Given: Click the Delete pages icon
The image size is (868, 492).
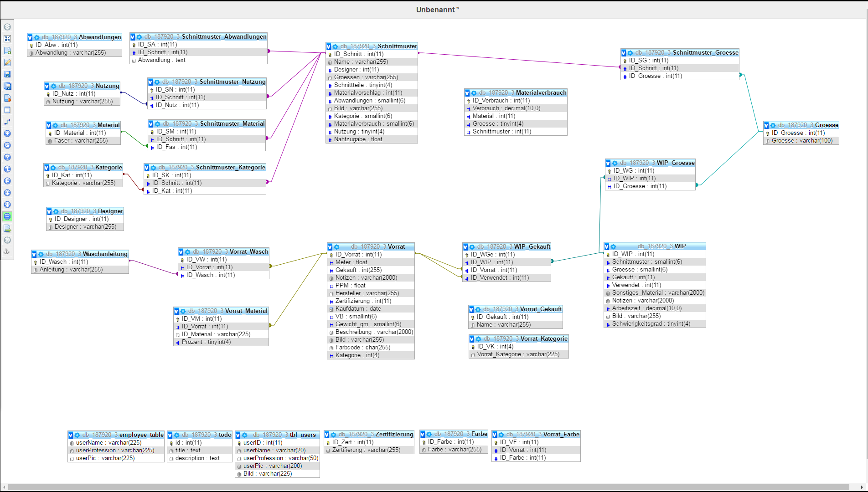Looking at the screenshot, I should pos(7,98).
